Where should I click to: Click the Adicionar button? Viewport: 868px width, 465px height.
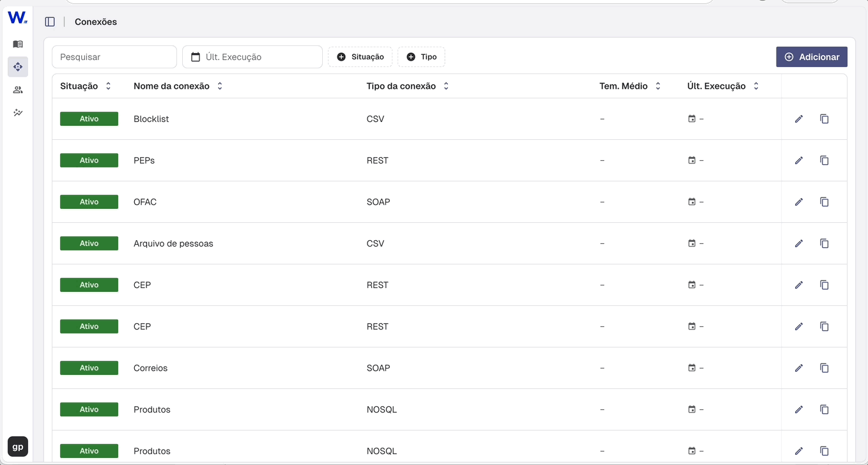pos(812,57)
